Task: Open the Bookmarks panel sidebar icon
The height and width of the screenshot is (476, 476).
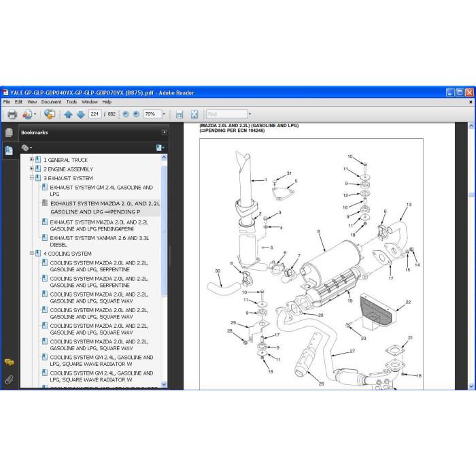Action: (9, 150)
